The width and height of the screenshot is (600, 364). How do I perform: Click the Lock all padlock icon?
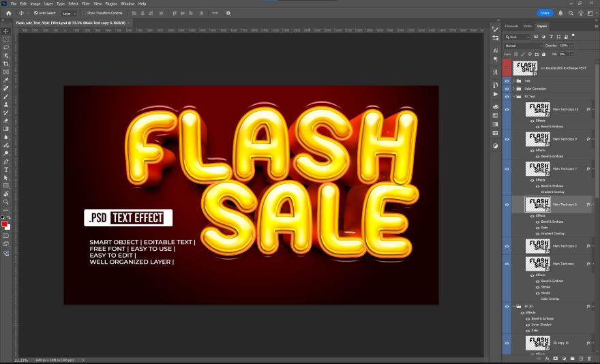[x=543, y=54]
